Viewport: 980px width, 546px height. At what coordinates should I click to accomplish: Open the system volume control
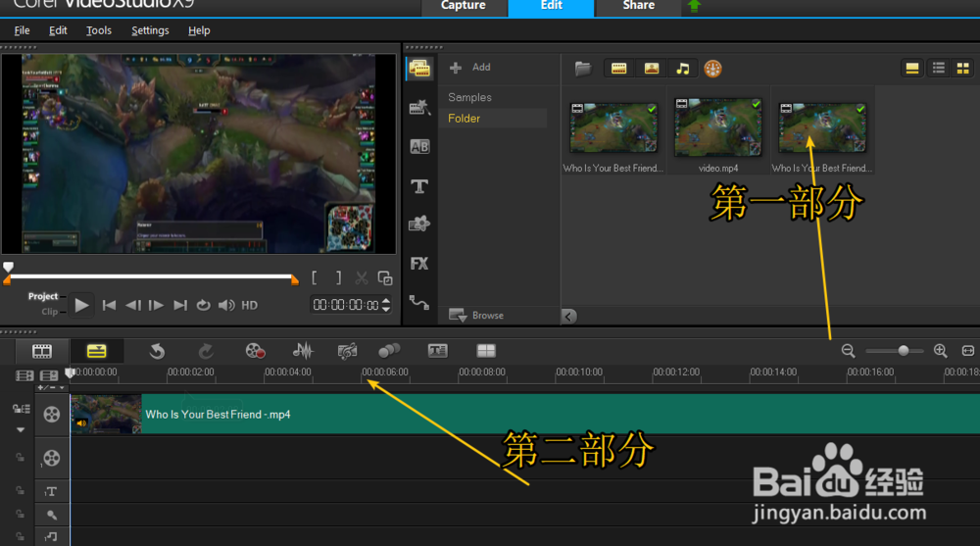pyautogui.click(x=226, y=305)
